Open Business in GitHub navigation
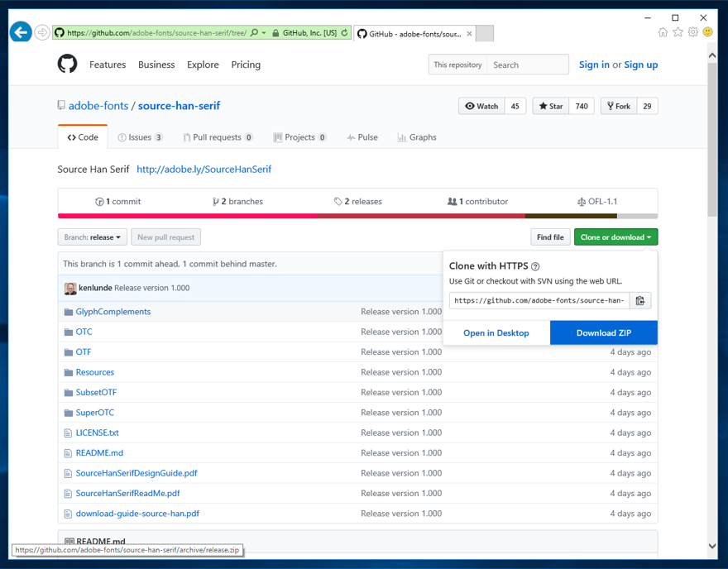This screenshot has height=569, width=728. click(156, 65)
